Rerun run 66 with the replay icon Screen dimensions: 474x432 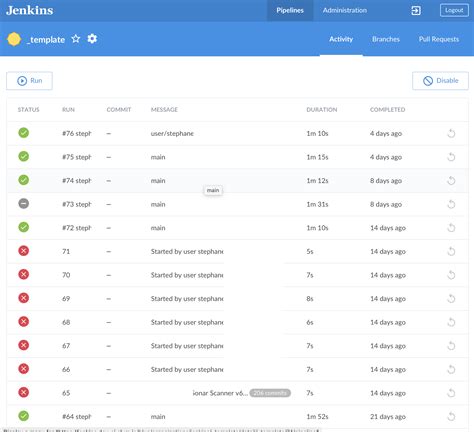click(451, 369)
